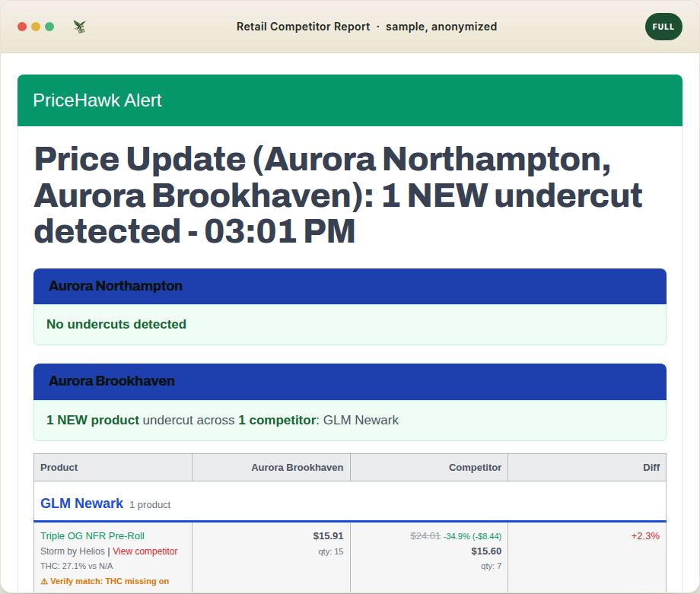Click the THC: 27.1% vs N/A text
Screen dimensions: 700x594
point(77,566)
